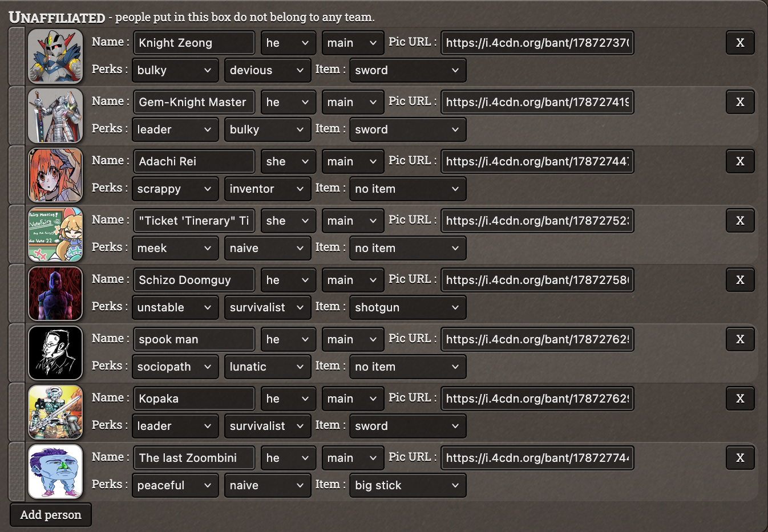Image resolution: width=768 pixels, height=532 pixels.
Task: Open Gem-Knight Master's bulky perk dropdown
Action: 268,129
